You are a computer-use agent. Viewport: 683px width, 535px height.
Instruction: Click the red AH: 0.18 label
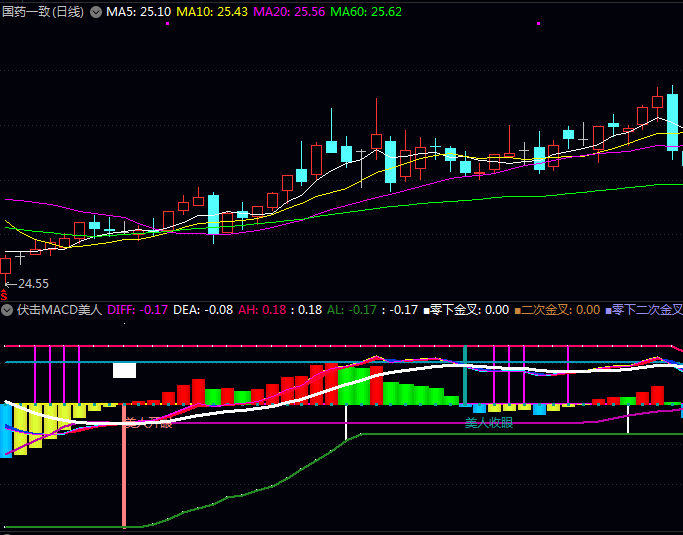click(262, 310)
